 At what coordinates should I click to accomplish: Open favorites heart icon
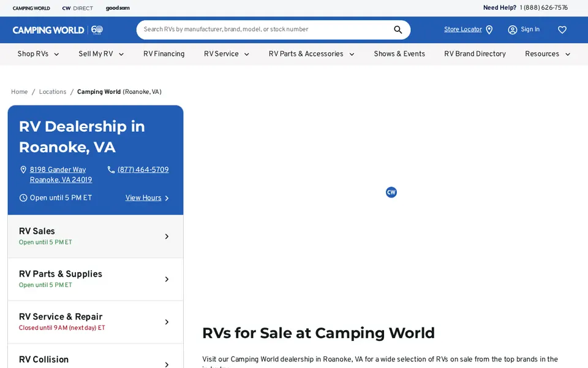[x=562, y=29]
